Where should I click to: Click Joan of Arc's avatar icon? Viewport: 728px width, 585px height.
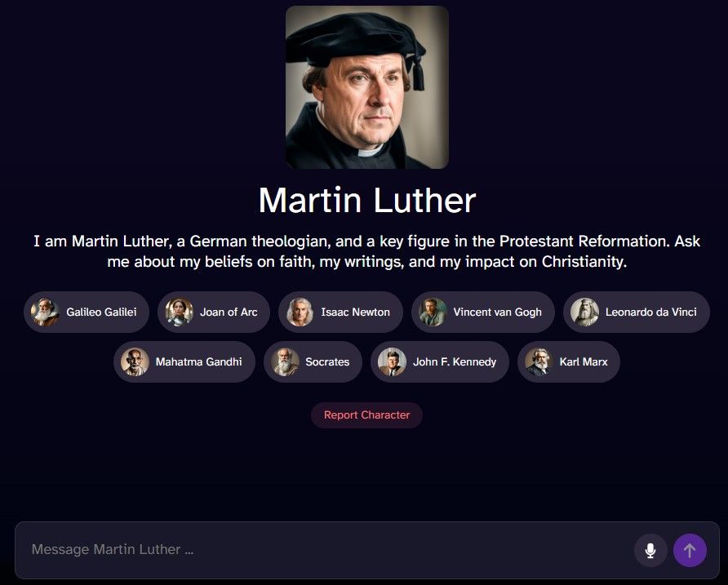tap(180, 312)
